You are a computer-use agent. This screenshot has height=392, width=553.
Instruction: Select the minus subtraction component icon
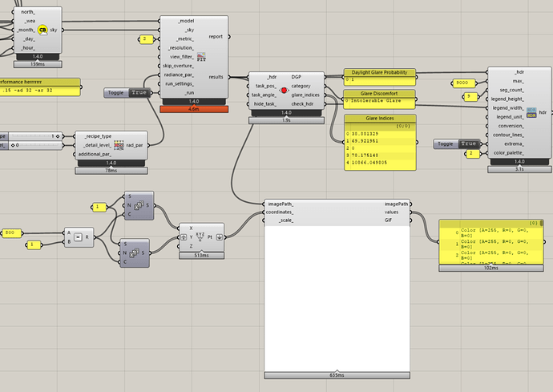78,237
